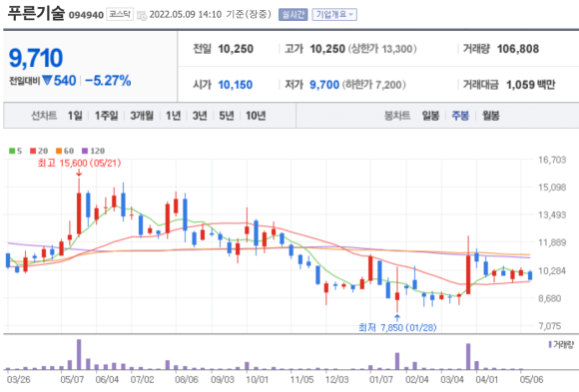Select the 3개월 line chart tab
The width and height of the screenshot is (579, 392).
[142, 116]
